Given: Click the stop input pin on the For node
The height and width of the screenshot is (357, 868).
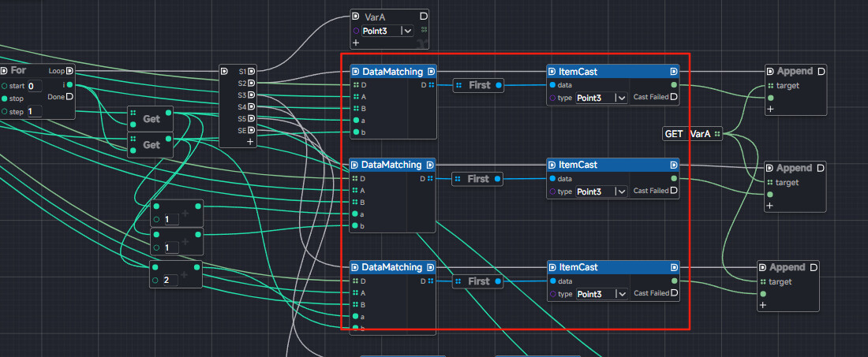Looking at the screenshot, I should point(5,99).
